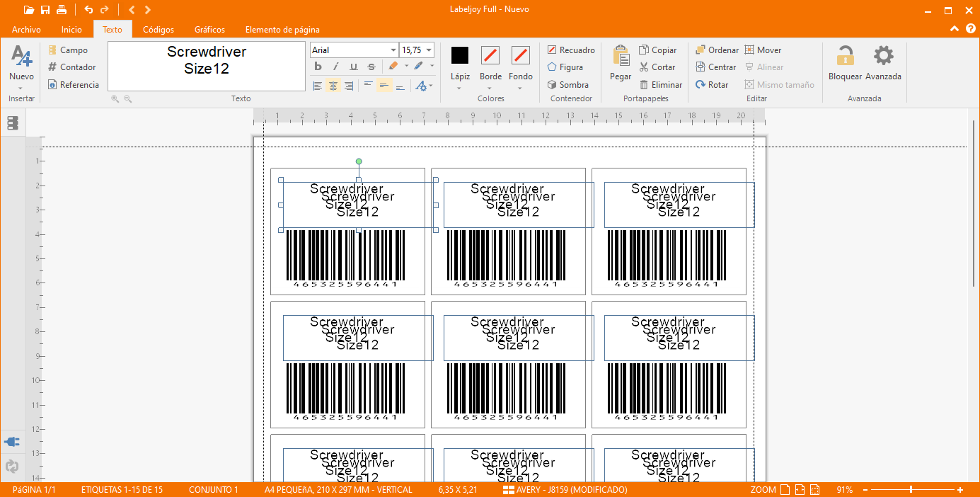Print labels using the printer icon
The height and width of the screenshot is (497, 980).
[62, 10]
